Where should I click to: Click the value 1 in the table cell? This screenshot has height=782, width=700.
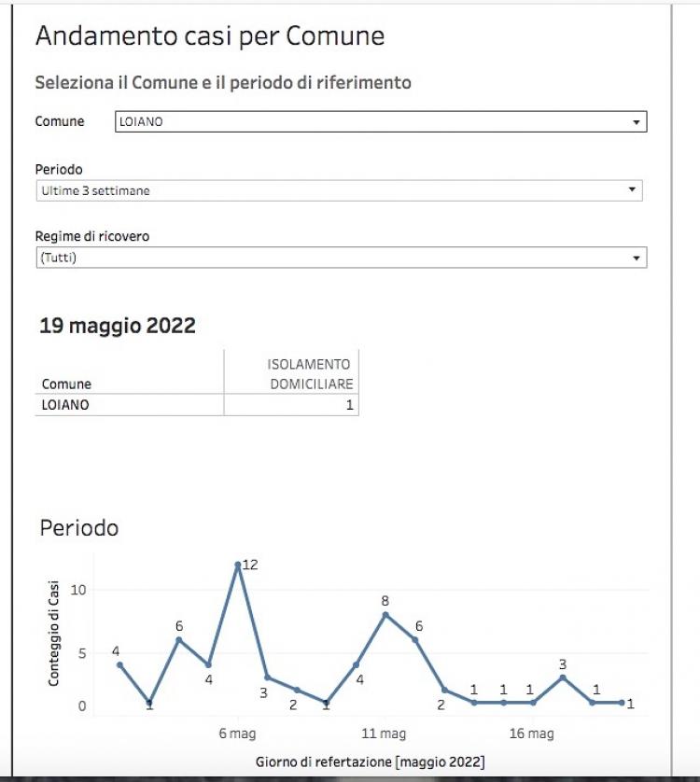[349, 405]
